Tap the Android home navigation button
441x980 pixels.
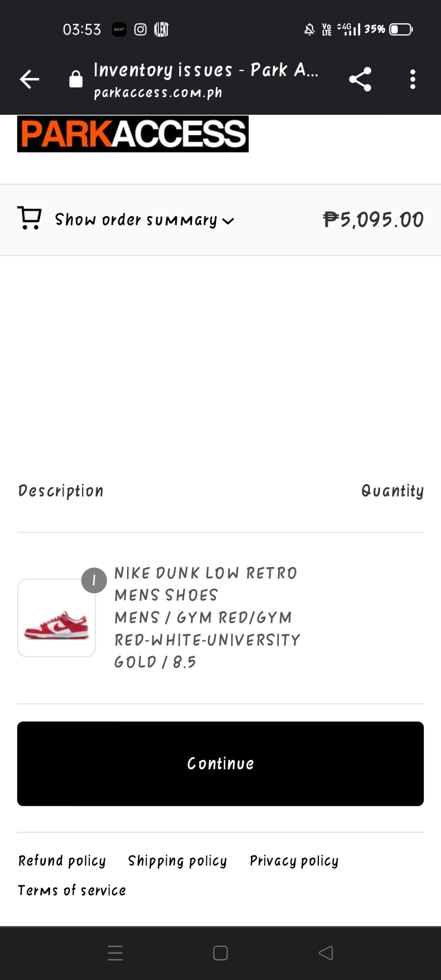pos(220,953)
